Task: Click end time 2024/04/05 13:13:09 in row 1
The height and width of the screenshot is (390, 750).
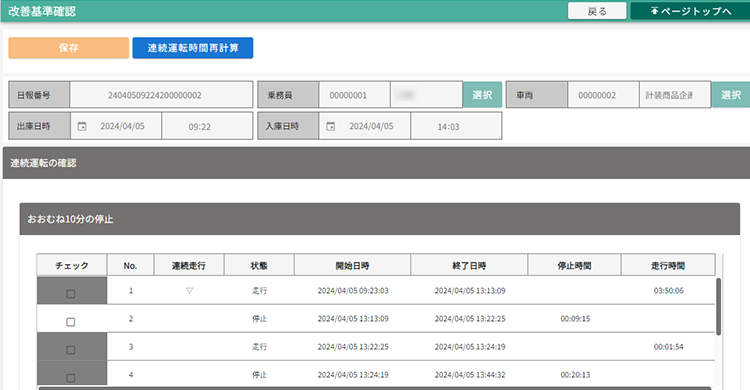Action: (470, 290)
